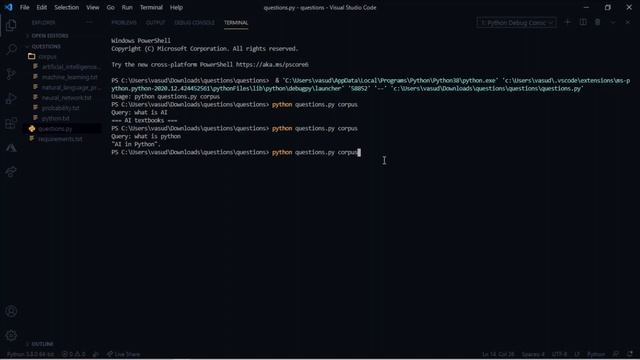Open the Help menu

coord(176,7)
